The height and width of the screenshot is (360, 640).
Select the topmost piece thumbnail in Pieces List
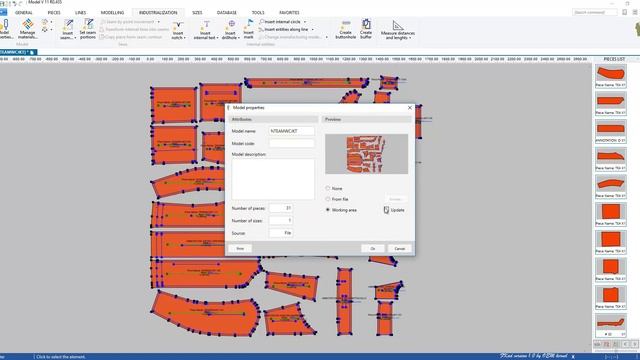click(x=611, y=76)
